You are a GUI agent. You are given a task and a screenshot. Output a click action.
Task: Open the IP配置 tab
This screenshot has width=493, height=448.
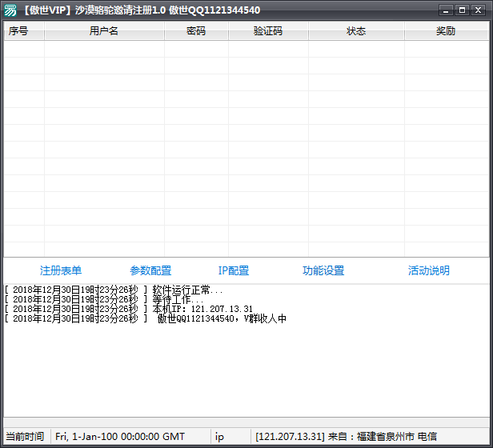pos(234,270)
